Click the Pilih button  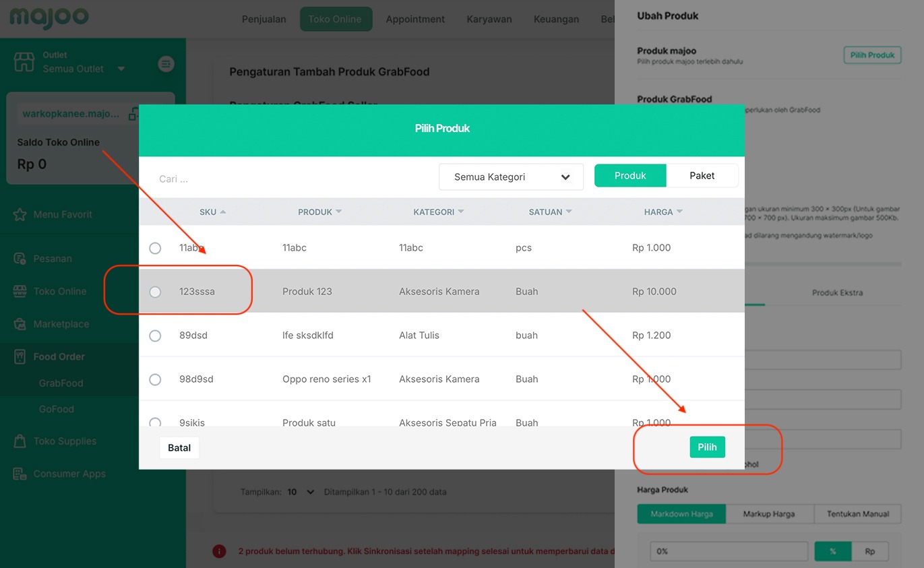tap(707, 447)
